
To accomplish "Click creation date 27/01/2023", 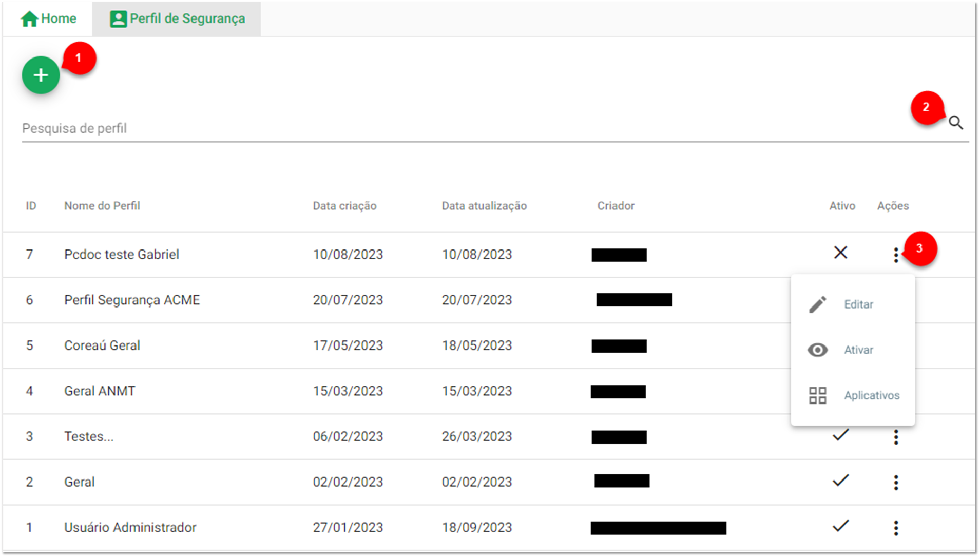I will click(x=348, y=528).
